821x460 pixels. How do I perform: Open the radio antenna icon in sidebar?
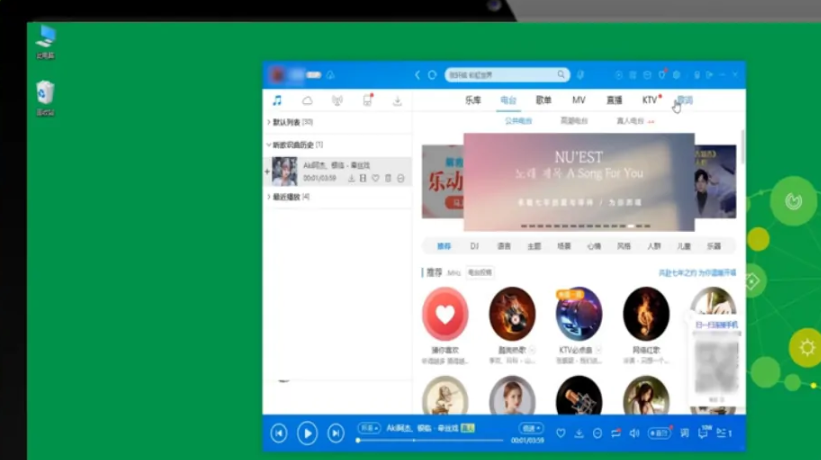click(x=337, y=100)
